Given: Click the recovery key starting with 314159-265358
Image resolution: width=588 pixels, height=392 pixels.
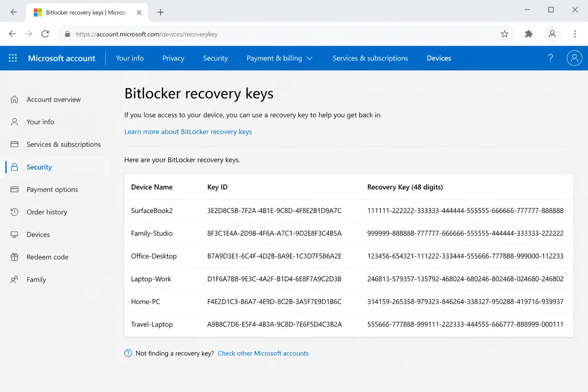Looking at the screenshot, I should tap(465, 302).
